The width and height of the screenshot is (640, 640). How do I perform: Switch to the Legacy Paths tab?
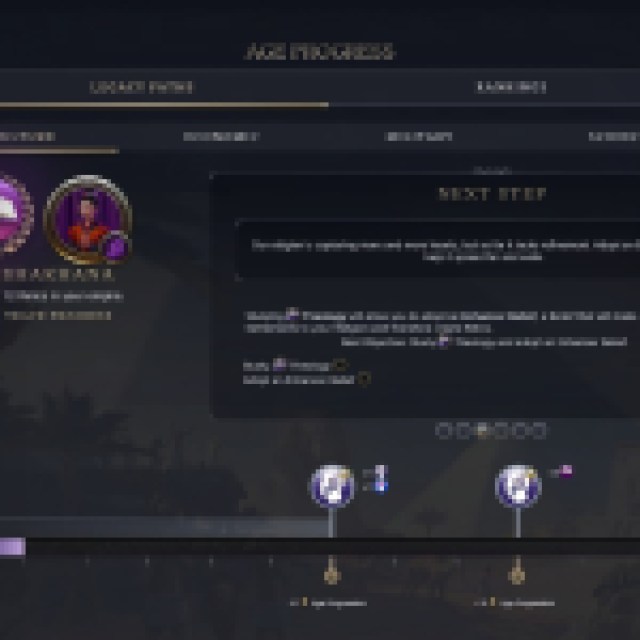click(141, 87)
